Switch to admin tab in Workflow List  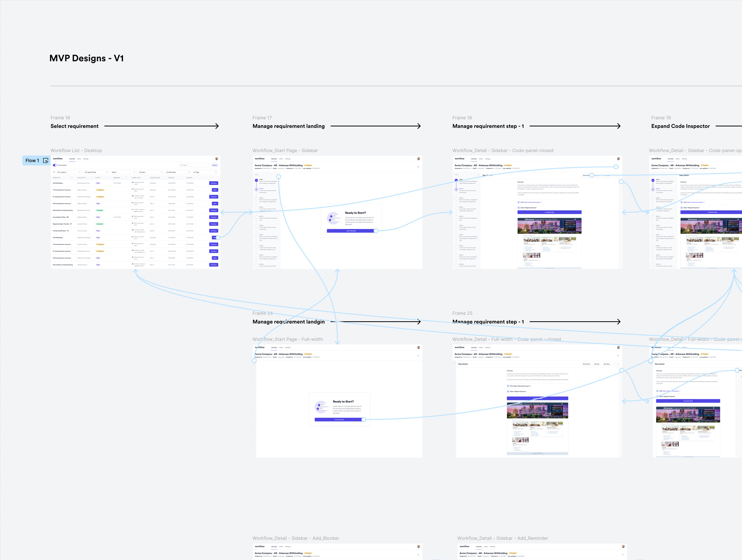79,159
